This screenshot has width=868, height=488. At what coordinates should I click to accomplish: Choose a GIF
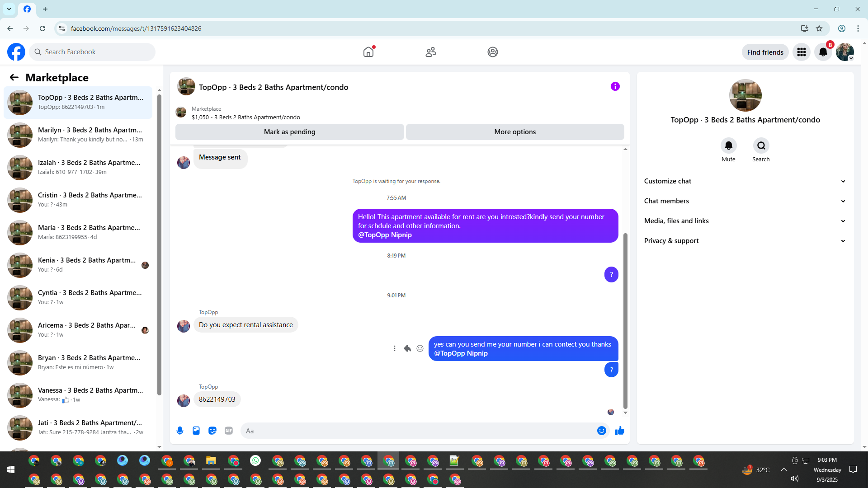click(x=229, y=431)
